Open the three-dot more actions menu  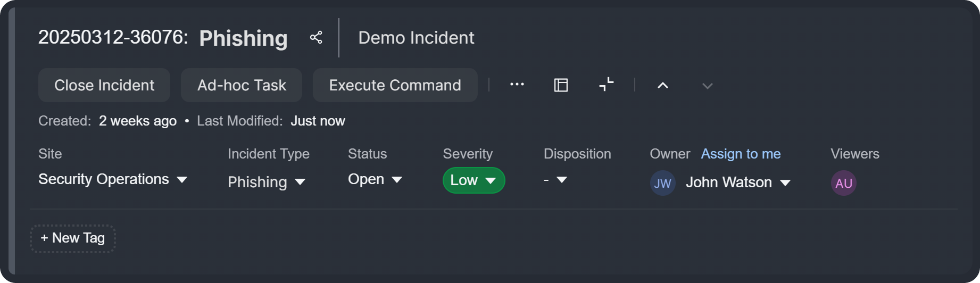click(517, 85)
